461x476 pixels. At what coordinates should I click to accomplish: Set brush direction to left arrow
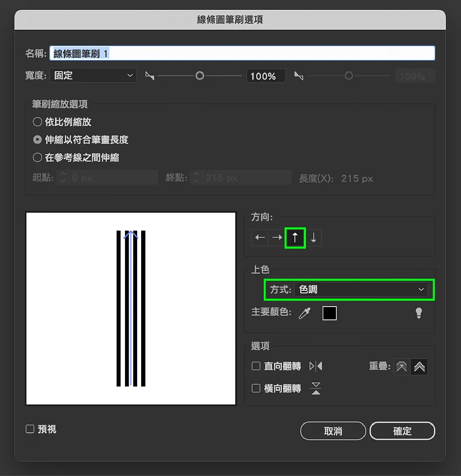(260, 237)
